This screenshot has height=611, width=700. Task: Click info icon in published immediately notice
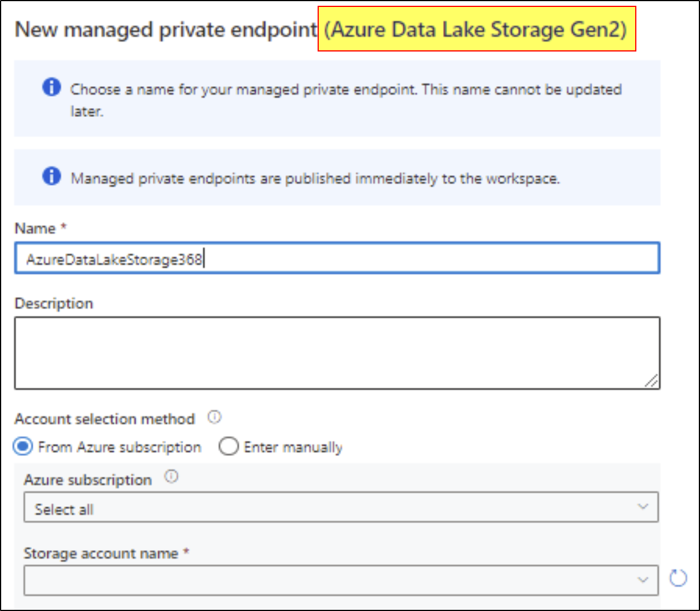click(x=51, y=176)
